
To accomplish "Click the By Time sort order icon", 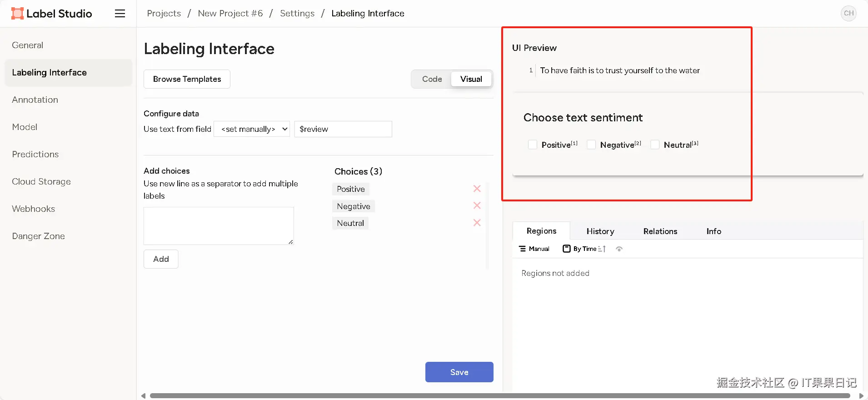I will click(x=602, y=249).
